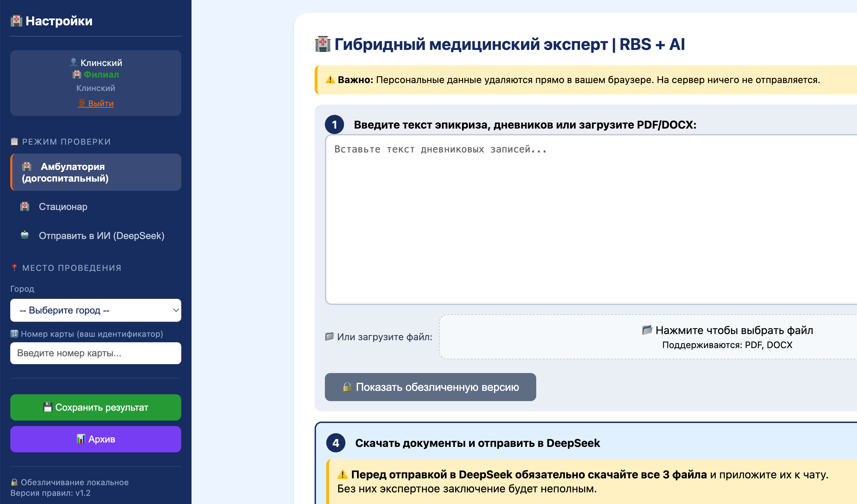Click the door icon beside Выйти
This screenshot has height=504, width=857.
pyautogui.click(x=82, y=103)
